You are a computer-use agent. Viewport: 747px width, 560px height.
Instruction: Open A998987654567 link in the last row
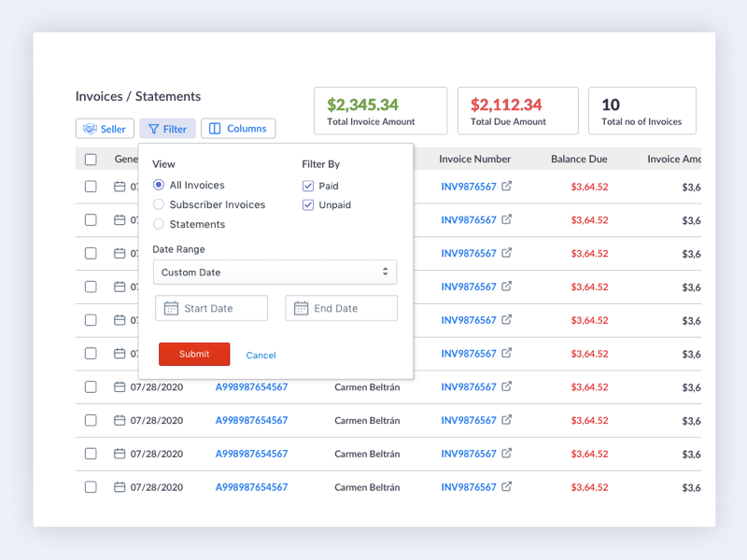coord(251,487)
